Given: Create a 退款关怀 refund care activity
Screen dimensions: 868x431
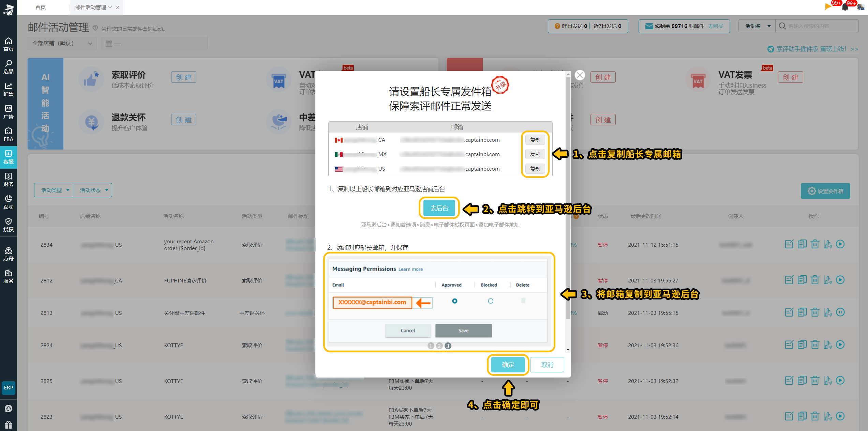Looking at the screenshot, I should click(184, 120).
